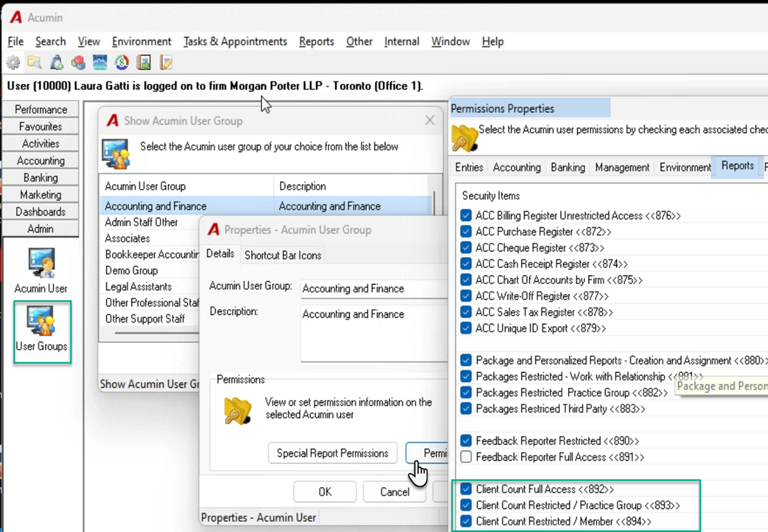Open the blue line chart toolbar icon
Screen dimensions: 768x532
point(100,63)
